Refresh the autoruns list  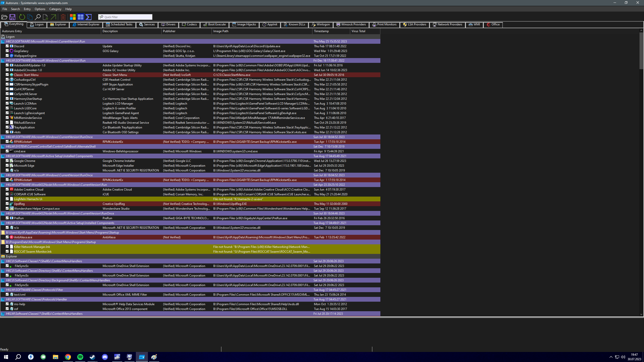click(x=22, y=17)
